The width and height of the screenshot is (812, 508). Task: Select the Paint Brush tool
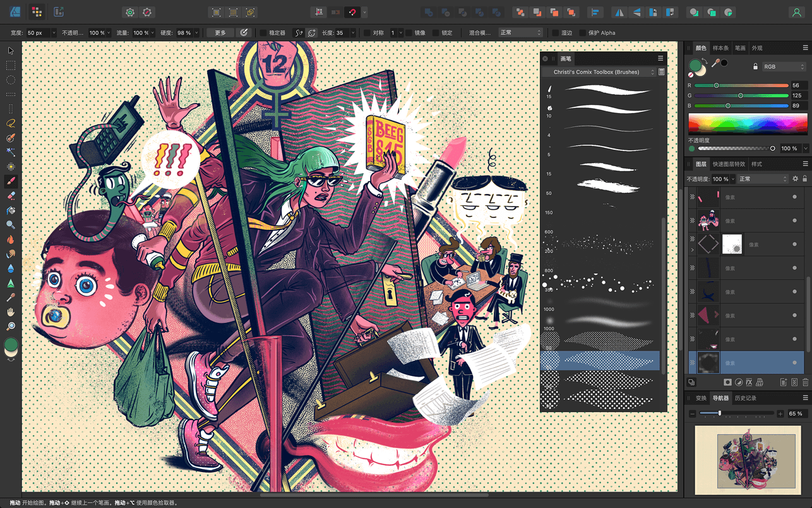point(11,181)
